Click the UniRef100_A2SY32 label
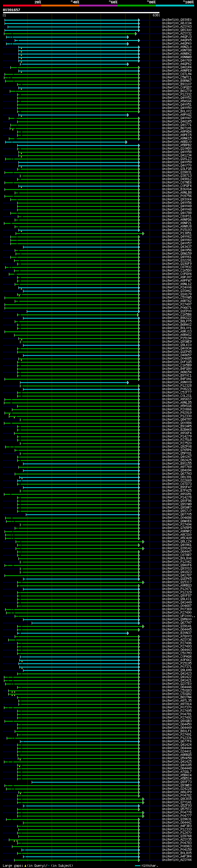This screenshot has height=868, width=197. (177, 33)
